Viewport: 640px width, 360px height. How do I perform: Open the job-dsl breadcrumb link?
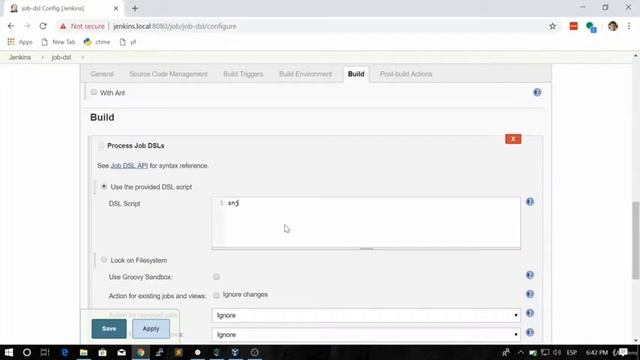(61, 58)
